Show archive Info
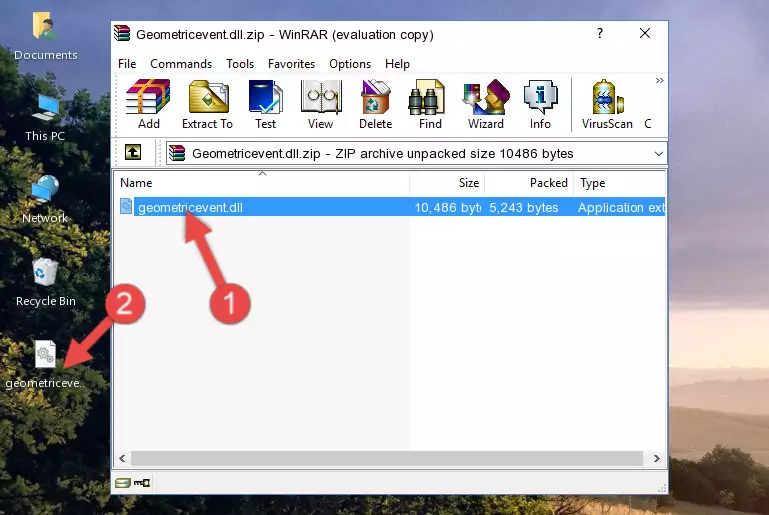Viewport: 769px width, 515px height. 540,104
